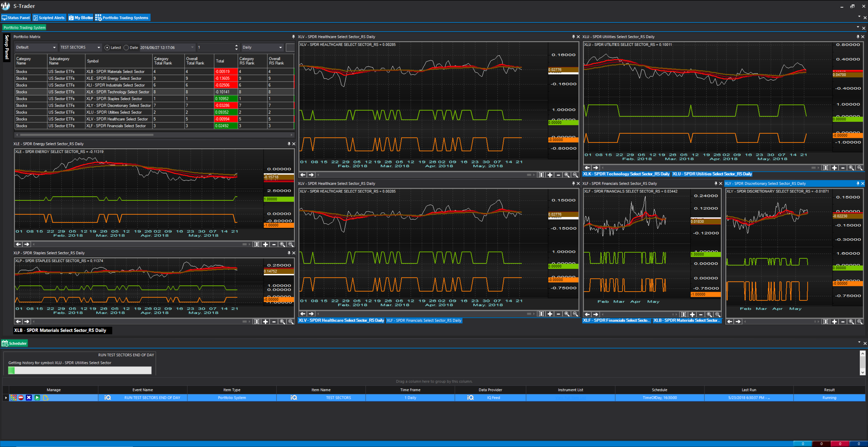Click yellow edit document icon in Manage column
The height and width of the screenshot is (447, 868).
pyautogui.click(x=45, y=398)
